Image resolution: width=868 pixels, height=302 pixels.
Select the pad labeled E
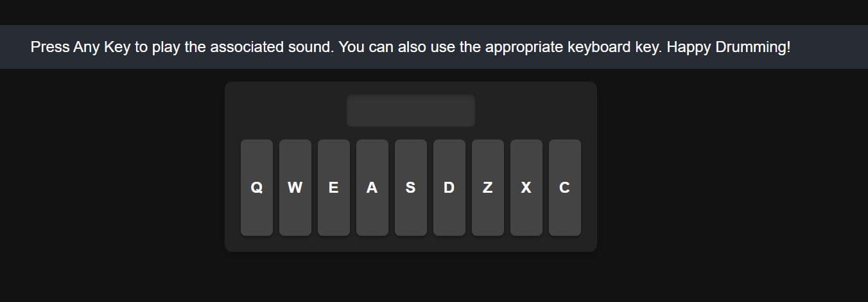pyautogui.click(x=334, y=188)
